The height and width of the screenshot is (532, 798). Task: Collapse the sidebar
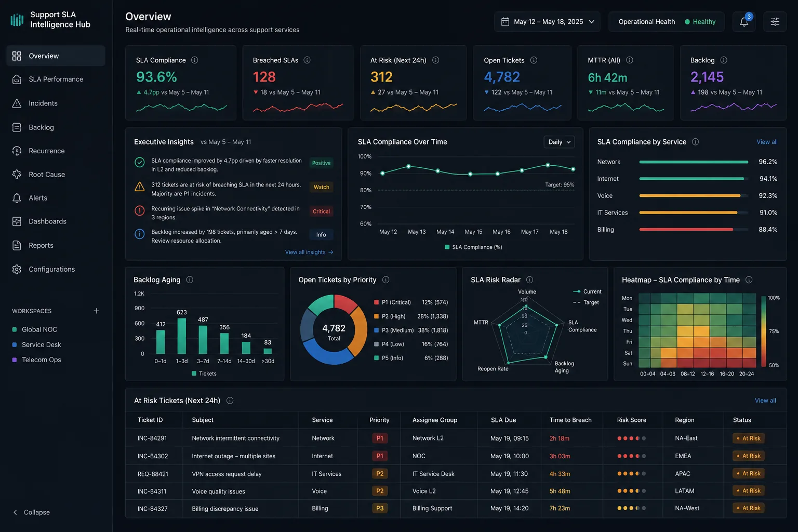point(31,512)
